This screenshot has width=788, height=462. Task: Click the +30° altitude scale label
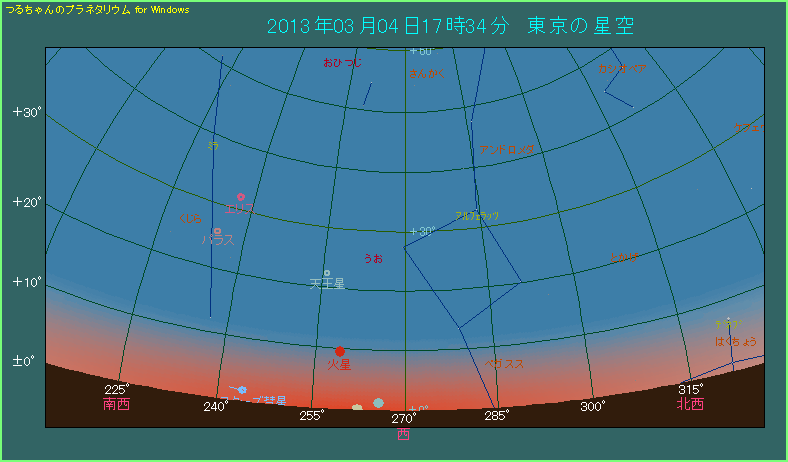click(x=27, y=112)
